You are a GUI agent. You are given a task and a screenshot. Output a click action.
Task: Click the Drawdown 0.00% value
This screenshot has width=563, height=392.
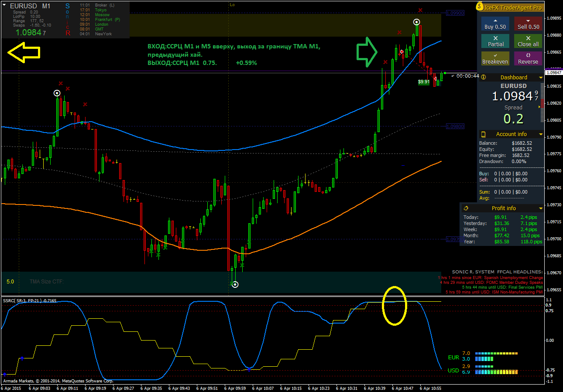[519, 161]
